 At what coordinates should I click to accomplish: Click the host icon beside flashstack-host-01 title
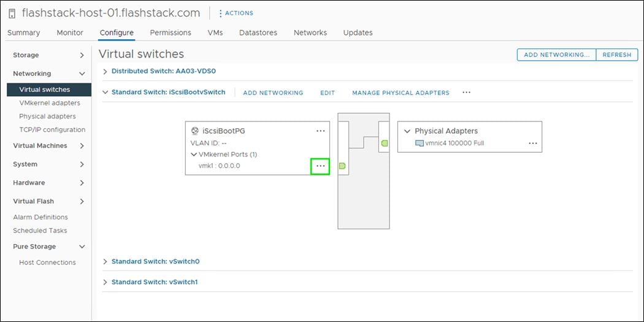point(12,13)
